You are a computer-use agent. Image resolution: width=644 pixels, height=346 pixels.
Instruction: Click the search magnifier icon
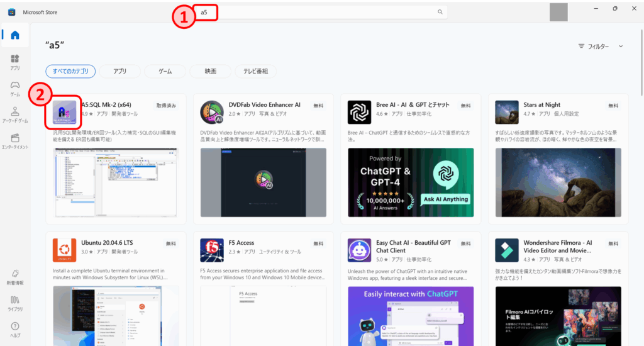coord(440,12)
